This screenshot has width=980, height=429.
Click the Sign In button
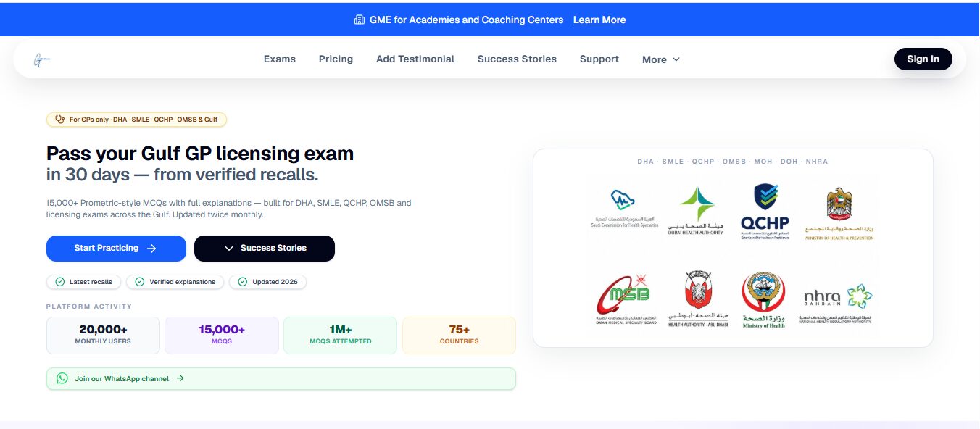923,59
